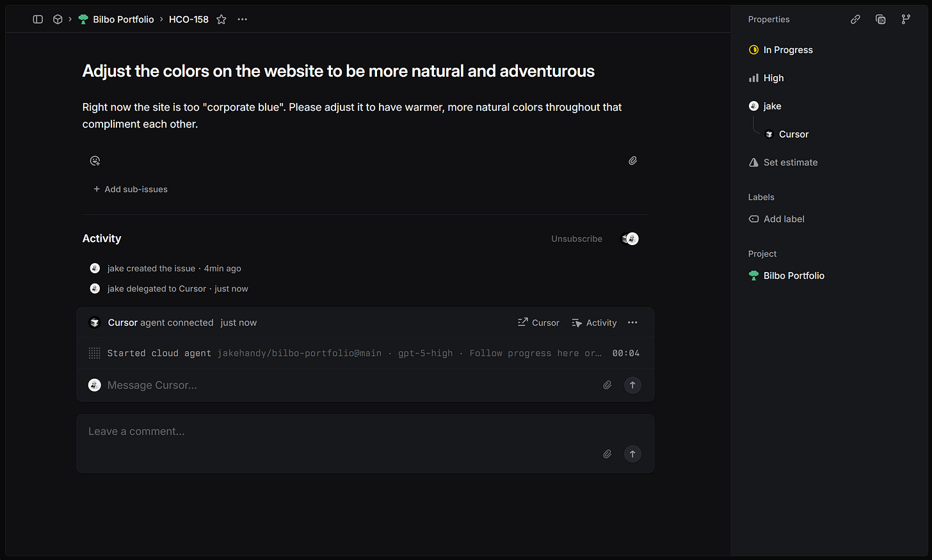The height and width of the screenshot is (560, 932).
Task: Toggle the sidebar panel icon
Action: point(38,19)
